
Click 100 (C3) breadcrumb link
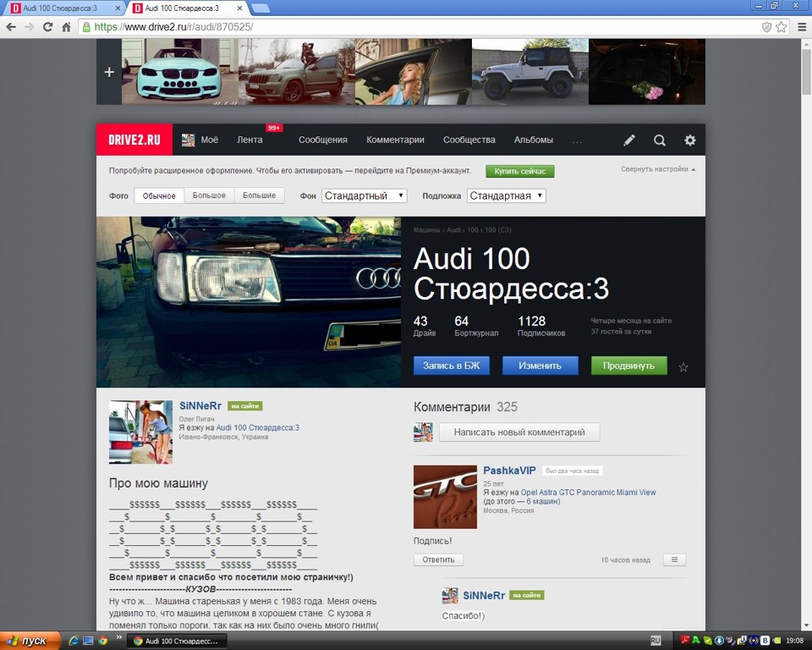tap(497, 229)
